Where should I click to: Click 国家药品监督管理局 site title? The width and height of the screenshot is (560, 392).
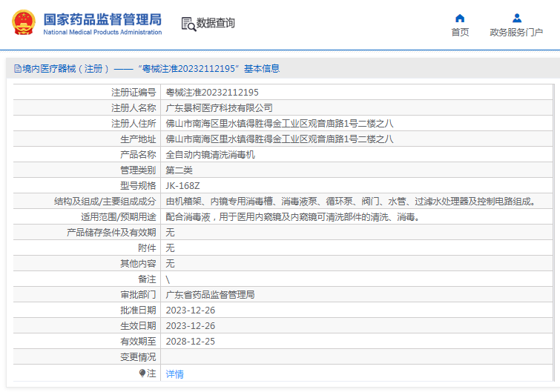pyautogui.click(x=102, y=19)
